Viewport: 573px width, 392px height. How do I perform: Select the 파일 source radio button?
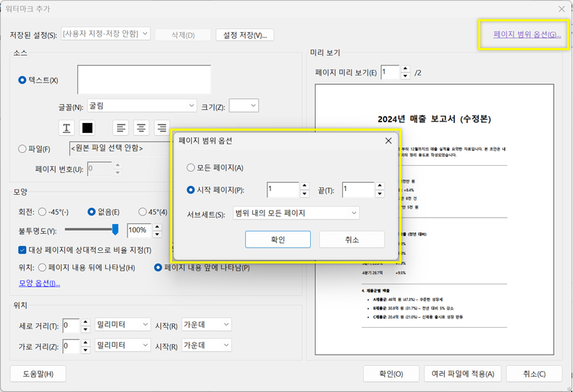[22, 149]
